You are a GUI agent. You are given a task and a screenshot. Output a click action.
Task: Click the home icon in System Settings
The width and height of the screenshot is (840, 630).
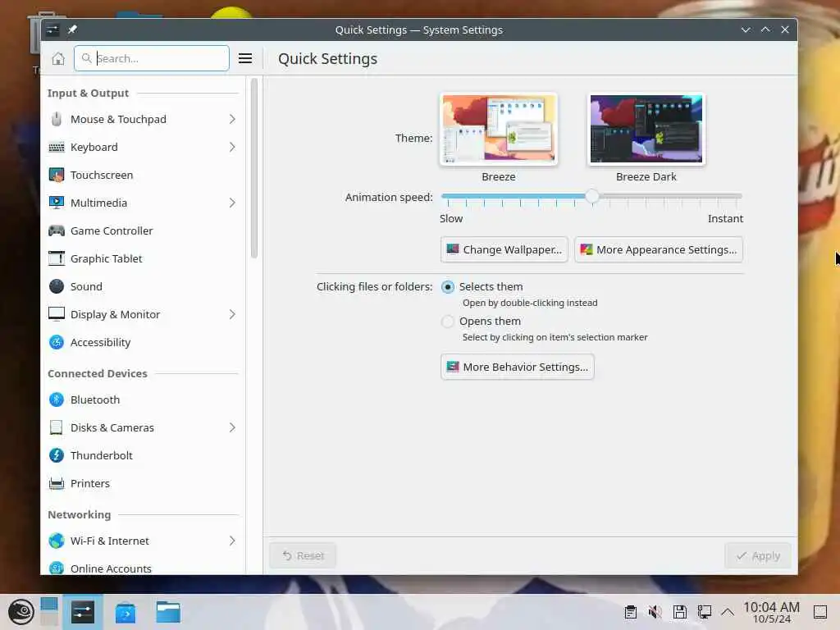click(58, 58)
